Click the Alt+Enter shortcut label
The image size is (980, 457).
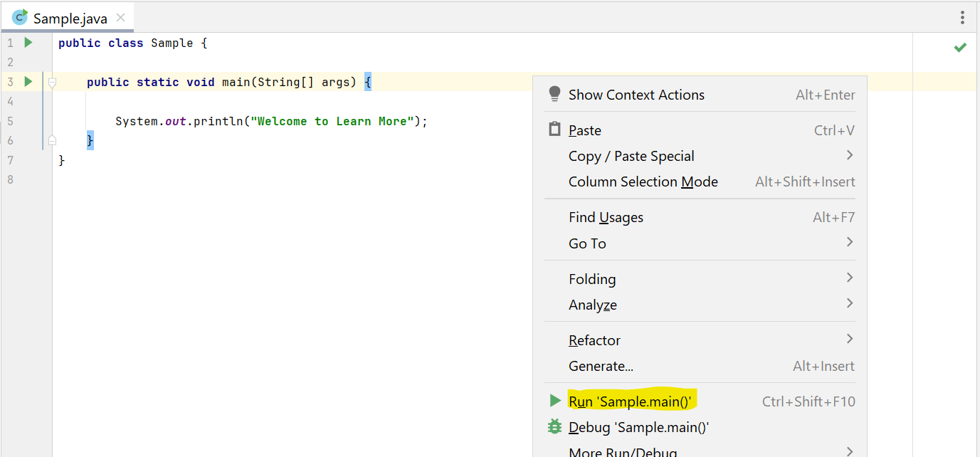click(826, 95)
